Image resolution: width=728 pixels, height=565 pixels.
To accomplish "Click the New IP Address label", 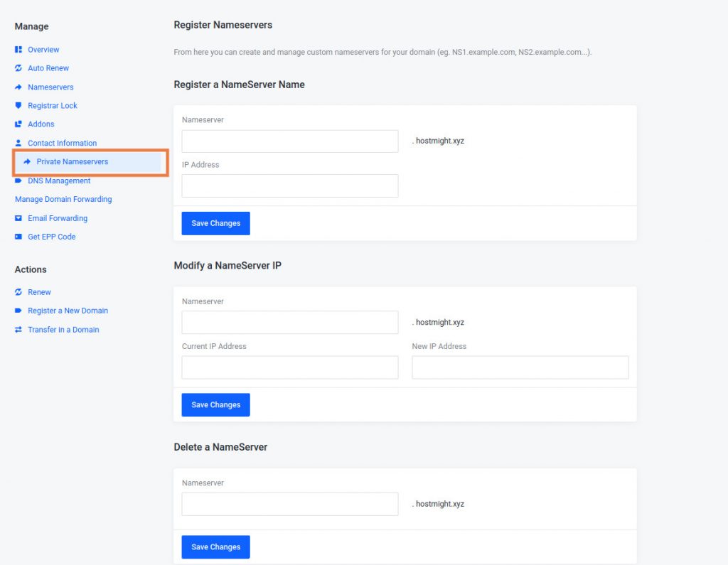I will (x=439, y=346).
